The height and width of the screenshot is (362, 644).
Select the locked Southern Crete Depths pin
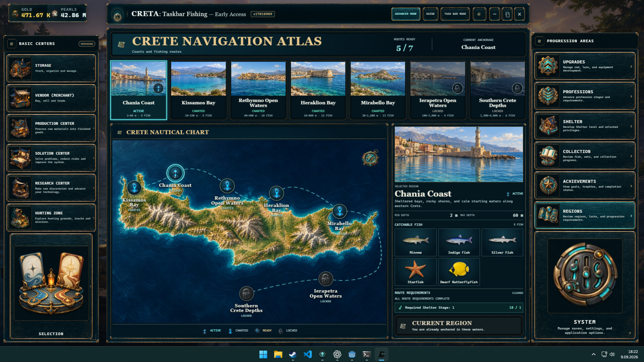pyautogui.click(x=246, y=294)
